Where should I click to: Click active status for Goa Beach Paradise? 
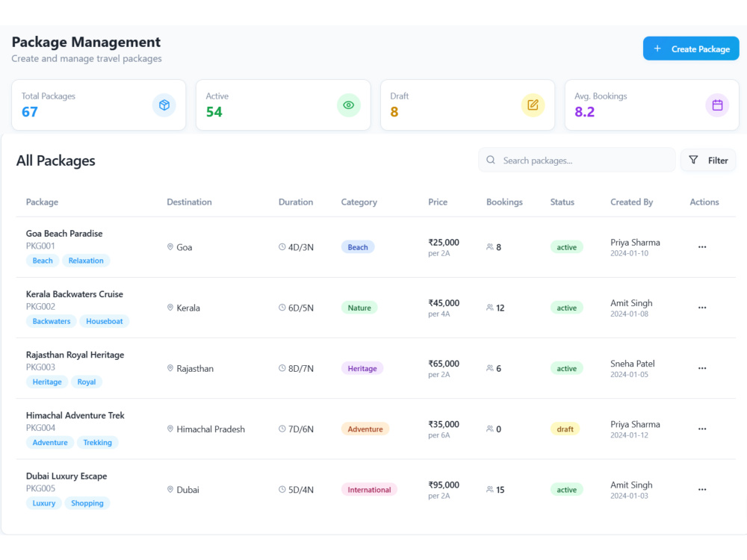point(566,247)
